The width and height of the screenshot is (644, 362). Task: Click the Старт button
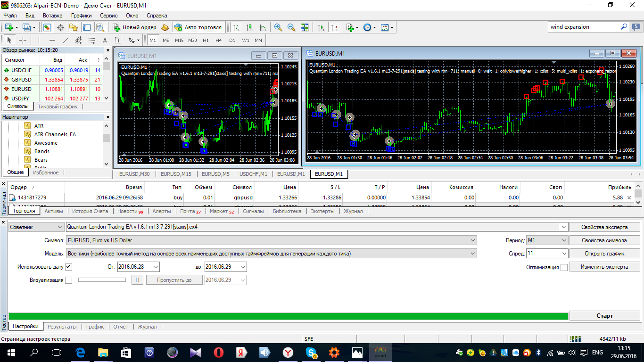point(605,316)
